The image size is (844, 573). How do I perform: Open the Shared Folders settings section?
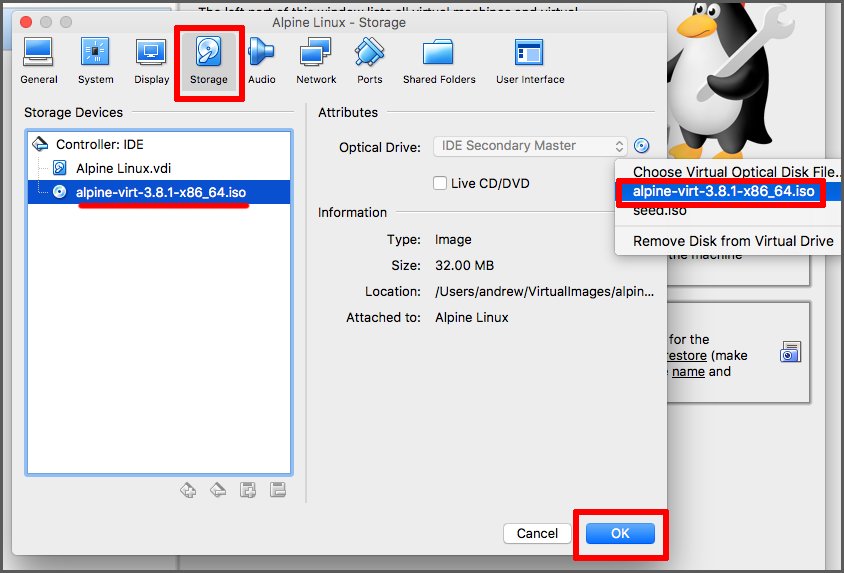click(x=439, y=61)
